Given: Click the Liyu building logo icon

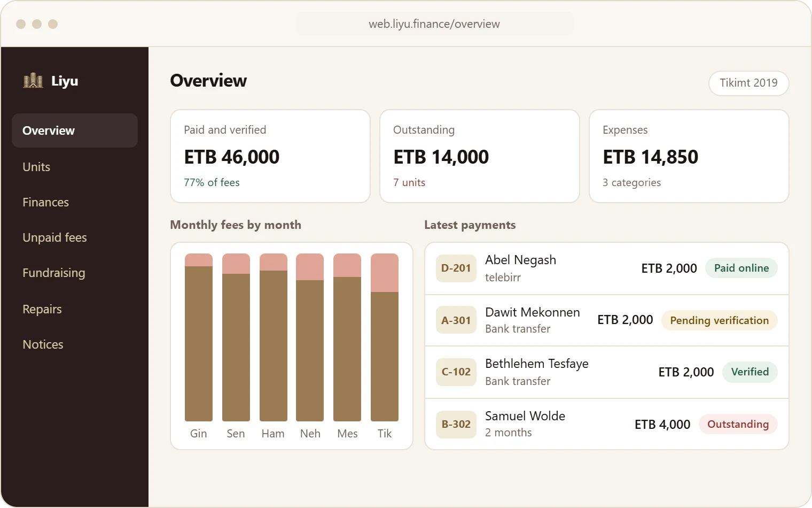Looking at the screenshot, I should (33, 81).
